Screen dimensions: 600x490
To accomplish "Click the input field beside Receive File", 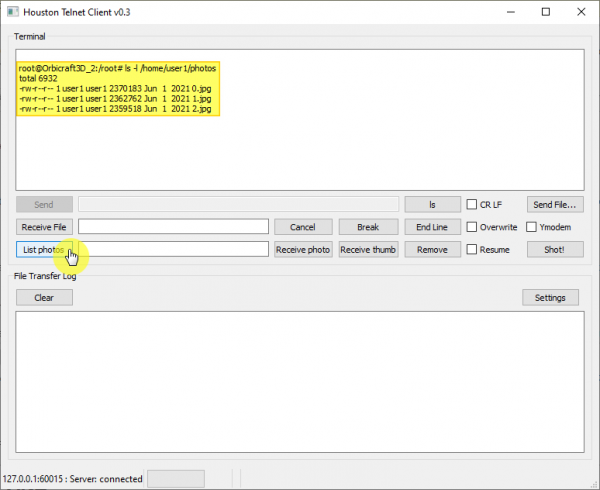I will pos(173,227).
